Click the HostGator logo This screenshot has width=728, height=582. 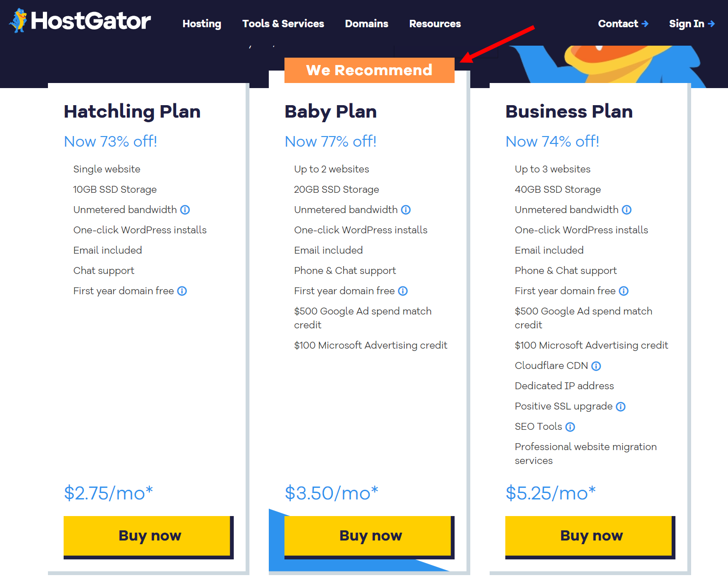80,21
